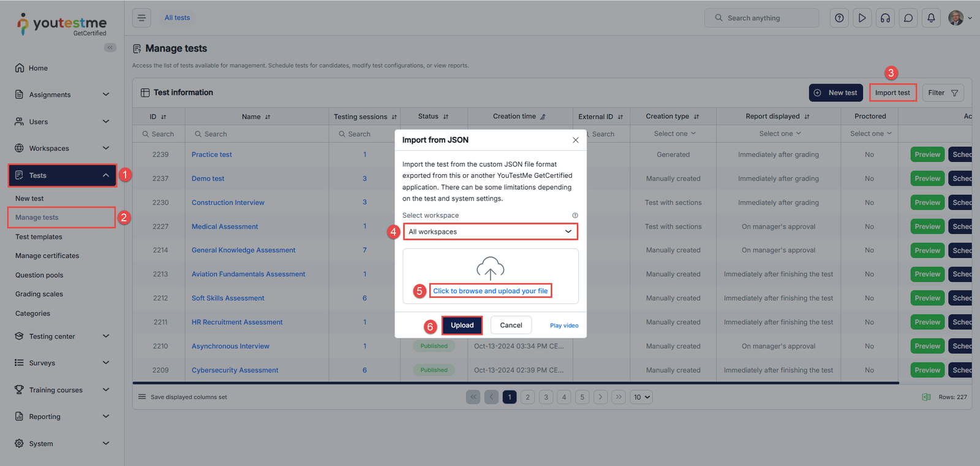980x466 pixels.
Task: Open the rows per page dropdown
Action: tap(642, 397)
